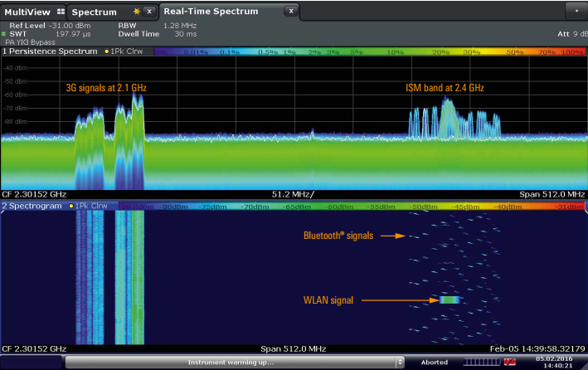Click the MultiView grid icon
Screen dimensions: 588x370
[60, 12]
